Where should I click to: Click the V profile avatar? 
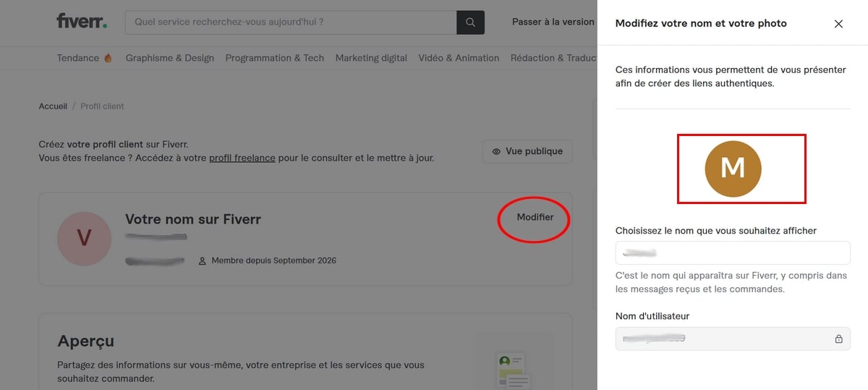84,238
